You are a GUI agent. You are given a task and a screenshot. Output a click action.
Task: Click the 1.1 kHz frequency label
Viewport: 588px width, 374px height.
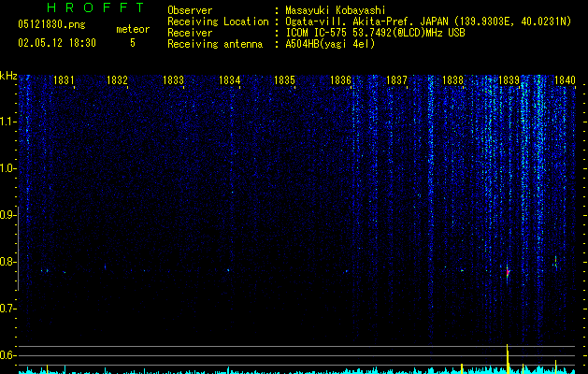7,122
